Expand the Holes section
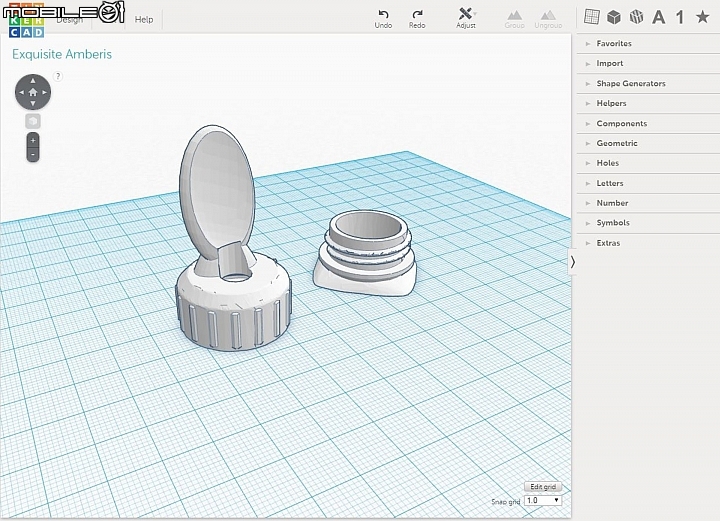The image size is (720, 521). pos(648,163)
